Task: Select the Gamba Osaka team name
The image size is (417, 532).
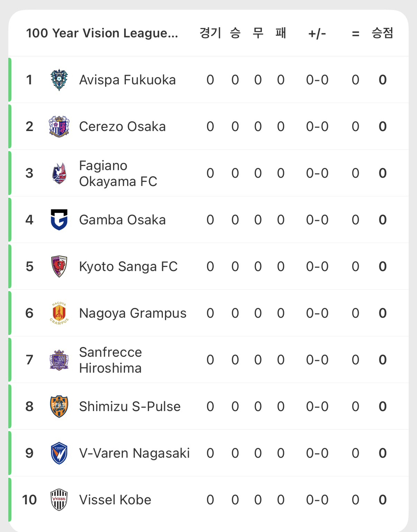Action: coord(122,220)
